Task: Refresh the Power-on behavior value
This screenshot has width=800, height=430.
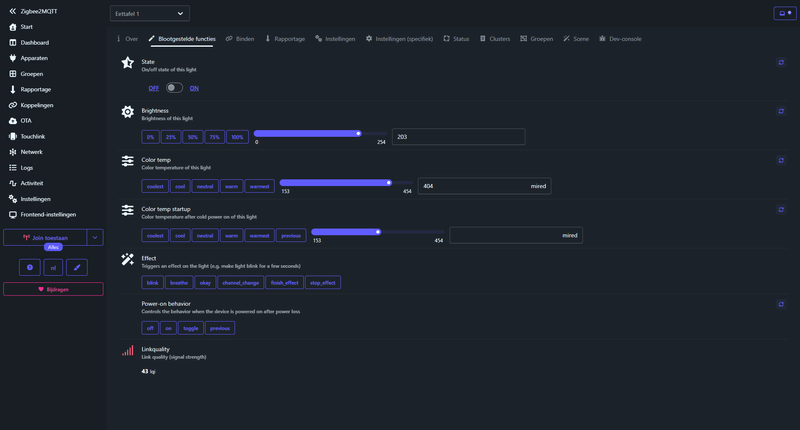Action: [x=781, y=305]
